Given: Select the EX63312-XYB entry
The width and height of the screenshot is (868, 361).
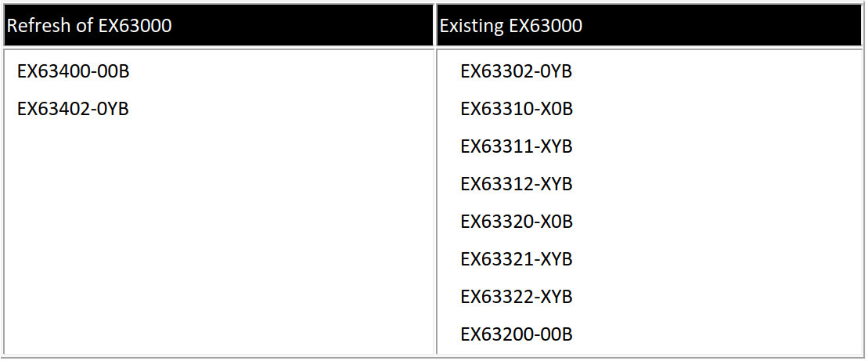Looking at the screenshot, I should [517, 184].
